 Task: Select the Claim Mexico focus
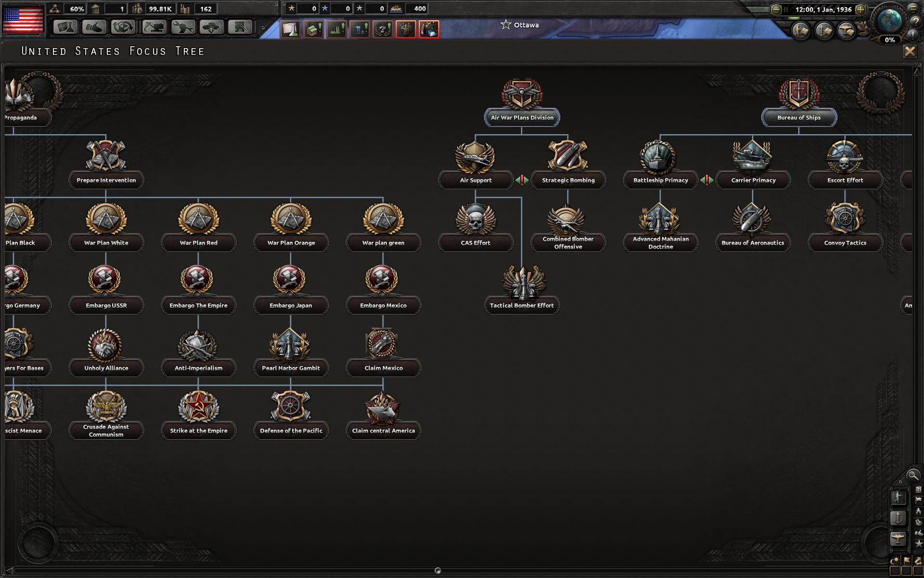pyautogui.click(x=384, y=368)
